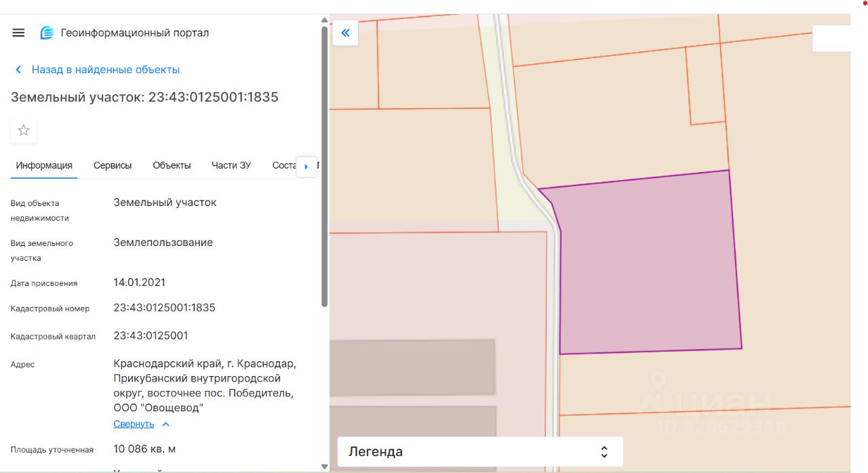Click the scrollbar down arrow in info panel
868x473 pixels.
click(x=324, y=466)
